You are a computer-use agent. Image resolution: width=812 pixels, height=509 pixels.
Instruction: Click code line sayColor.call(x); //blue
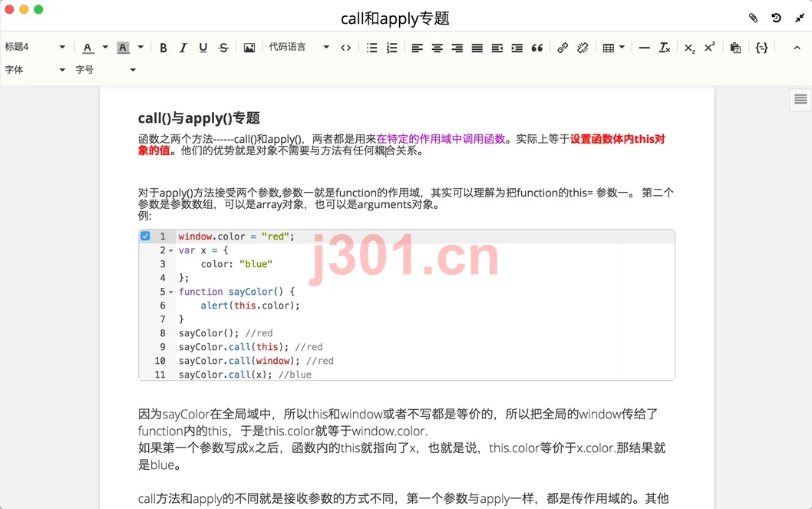pos(245,375)
